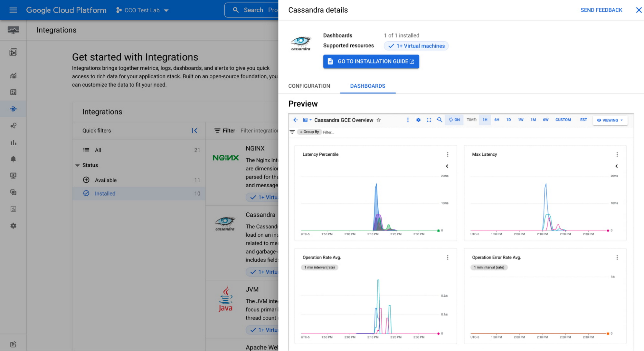
Task: Collapse the Status filter section
Action: coord(77,165)
